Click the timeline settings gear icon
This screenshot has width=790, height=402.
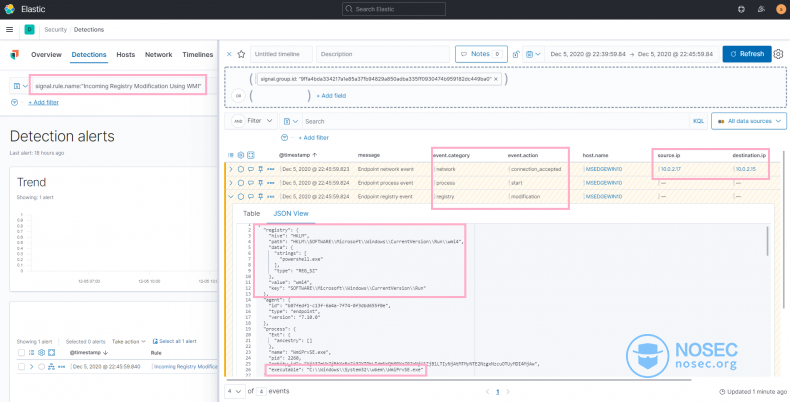[778, 54]
